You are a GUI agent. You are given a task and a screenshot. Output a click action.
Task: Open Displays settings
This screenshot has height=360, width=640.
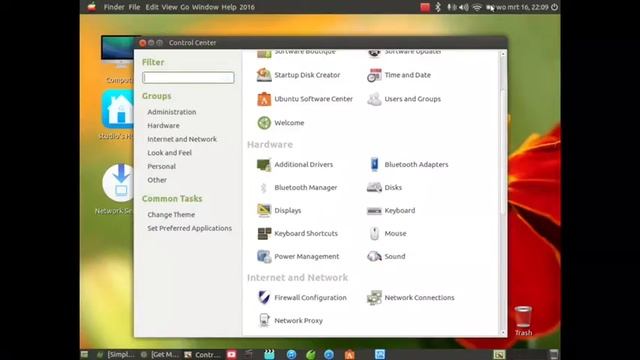tap(279, 211)
